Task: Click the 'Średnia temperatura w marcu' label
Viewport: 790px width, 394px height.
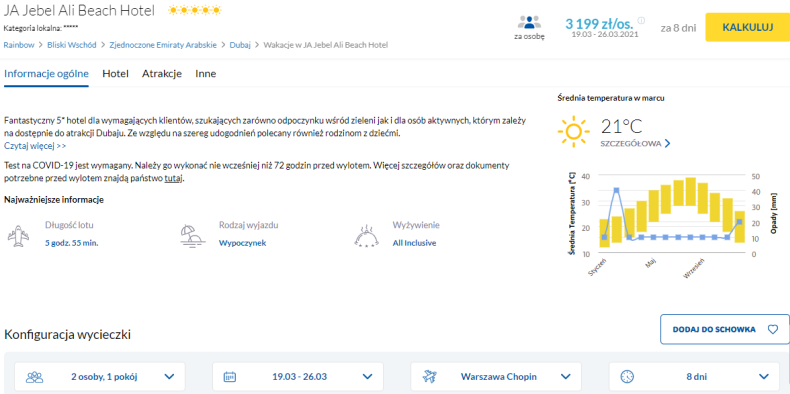Action: pos(611,98)
